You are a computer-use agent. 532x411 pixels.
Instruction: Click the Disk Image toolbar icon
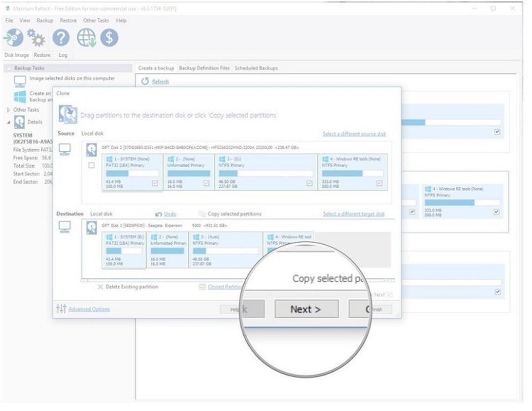(x=14, y=37)
